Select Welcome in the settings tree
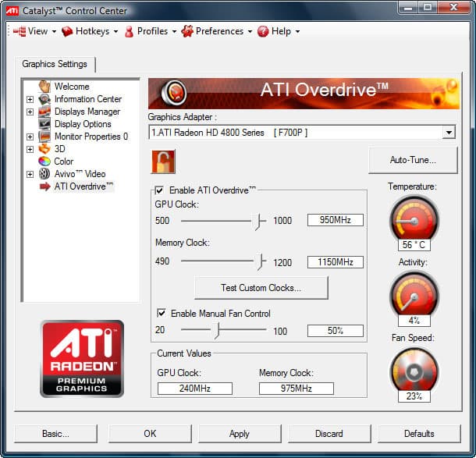The width and height of the screenshot is (476, 458). click(x=72, y=87)
